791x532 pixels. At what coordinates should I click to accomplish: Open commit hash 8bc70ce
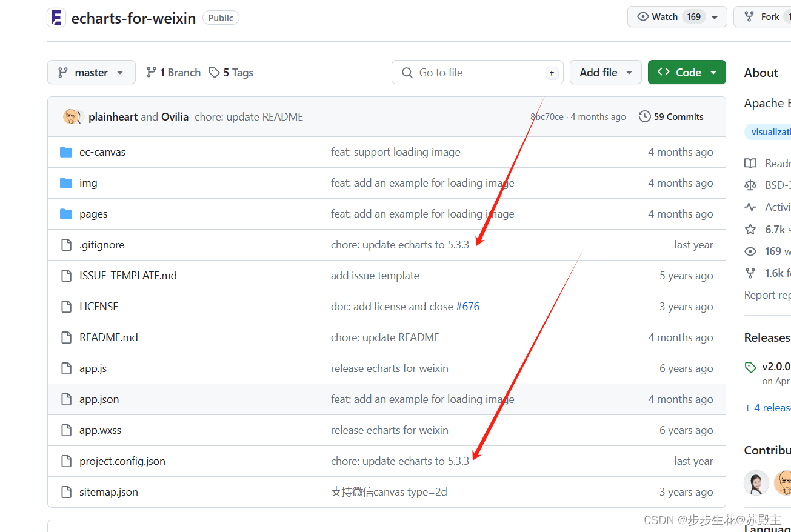coord(547,117)
